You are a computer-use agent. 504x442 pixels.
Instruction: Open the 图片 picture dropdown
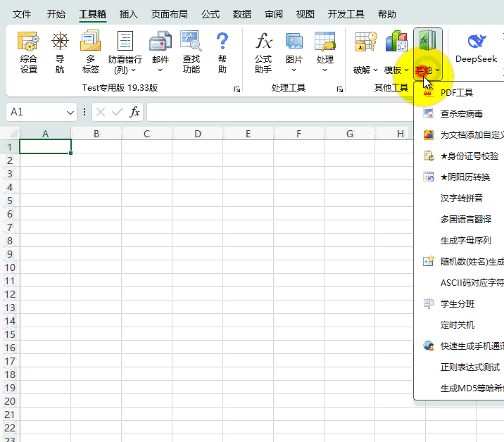[294, 69]
